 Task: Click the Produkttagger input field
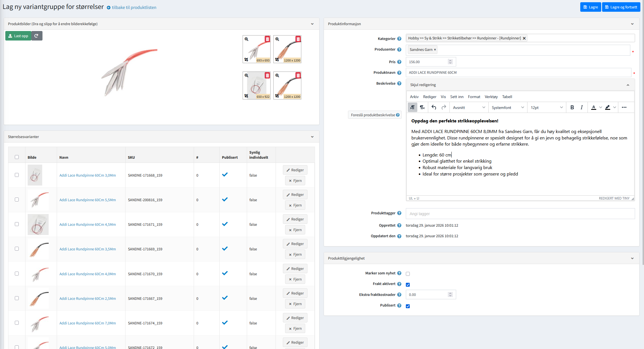pyautogui.click(x=520, y=214)
